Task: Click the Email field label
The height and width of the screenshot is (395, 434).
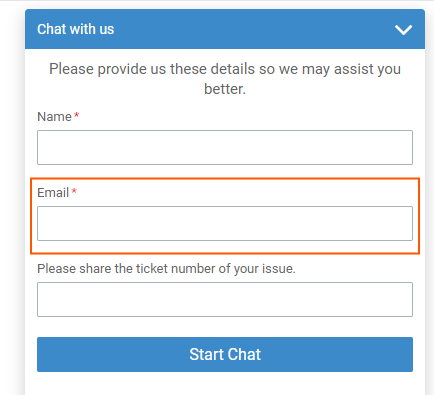Action: point(53,193)
